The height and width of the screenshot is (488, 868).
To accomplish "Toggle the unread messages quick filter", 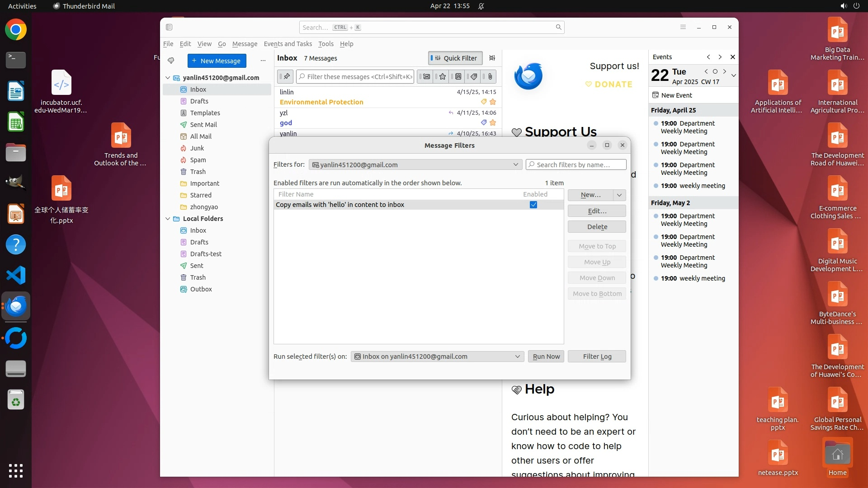I will (x=426, y=77).
